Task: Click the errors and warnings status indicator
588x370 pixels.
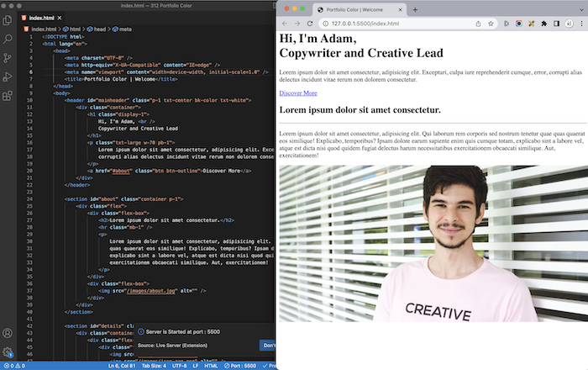Action: click(14, 366)
